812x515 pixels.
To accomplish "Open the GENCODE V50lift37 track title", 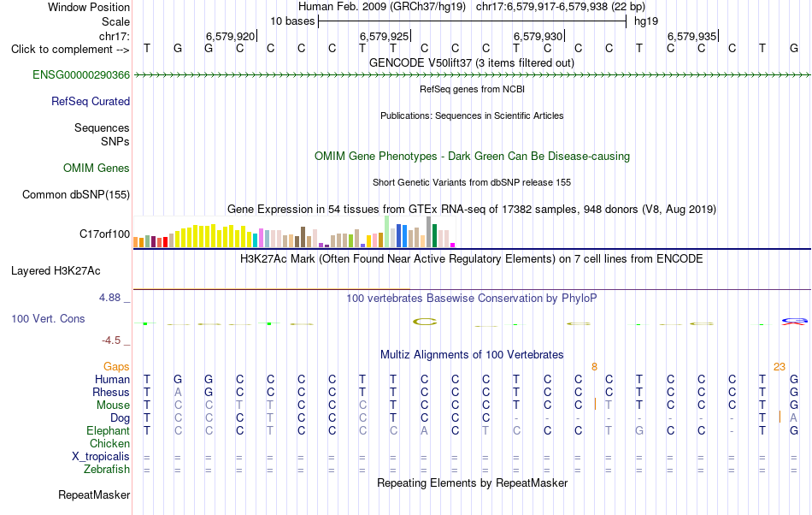I will click(x=472, y=63).
